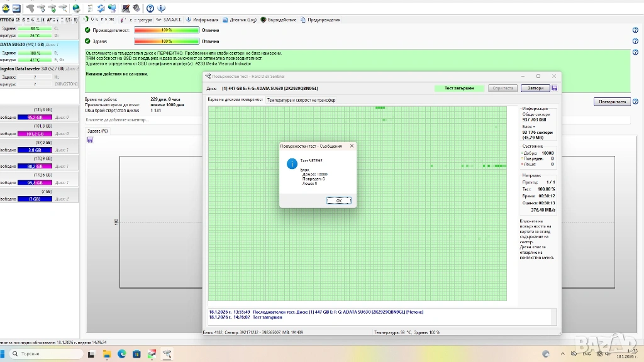Open the Информация tab
Image resolution: width=644 pixels, height=362 pixels.
tap(203, 19)
